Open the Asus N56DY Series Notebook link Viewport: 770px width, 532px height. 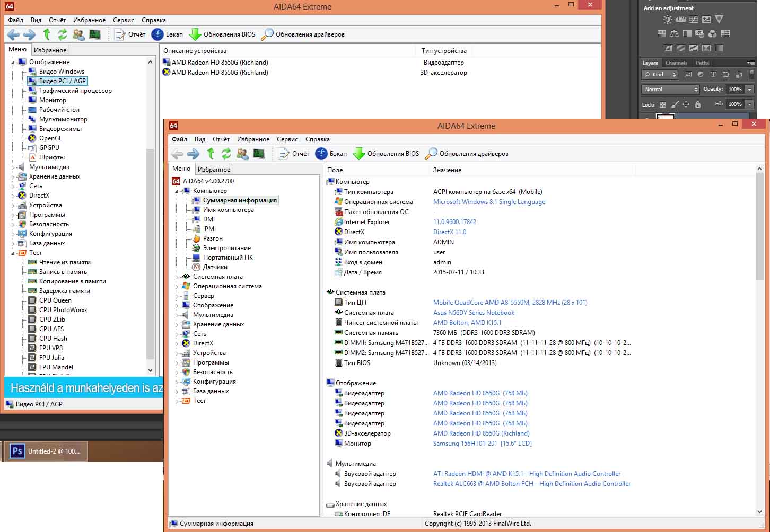pyautogui.click(x=474, y=313)
